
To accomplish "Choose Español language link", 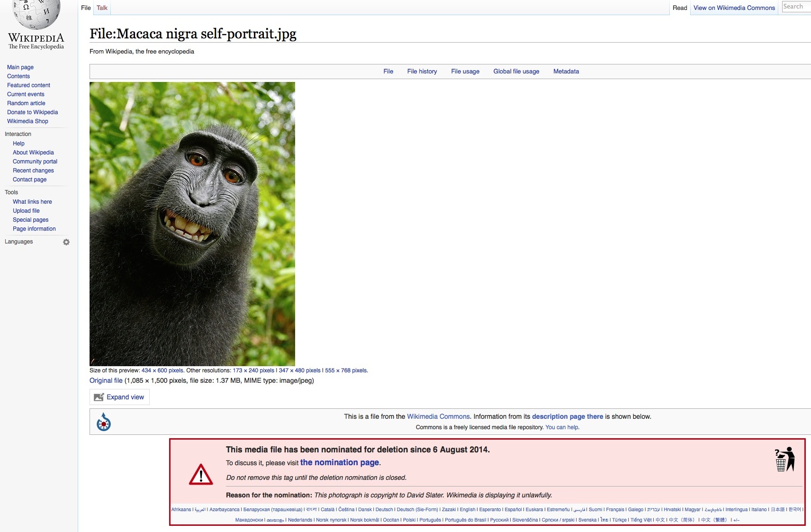I will [513, 510].
